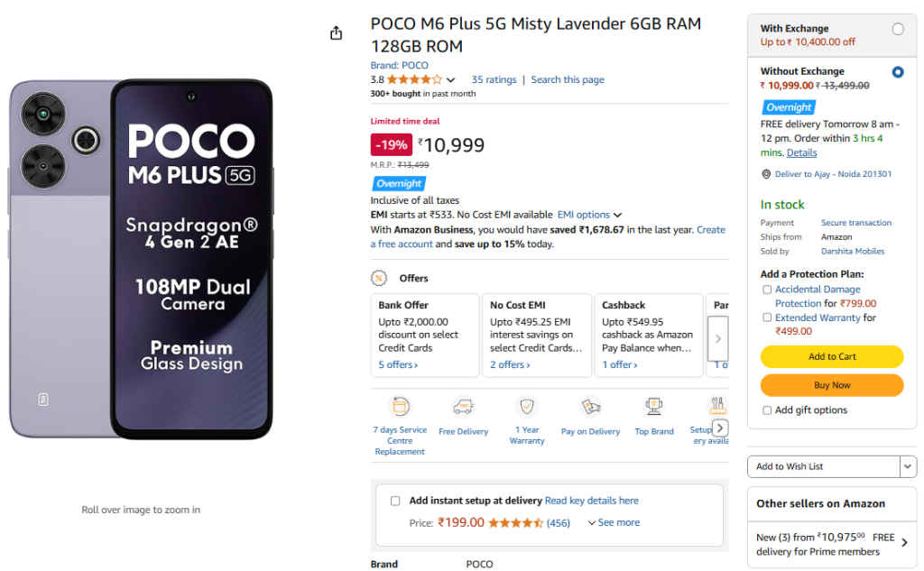Click the 7 days Service Centre Replacement icon

coord(399,408)
